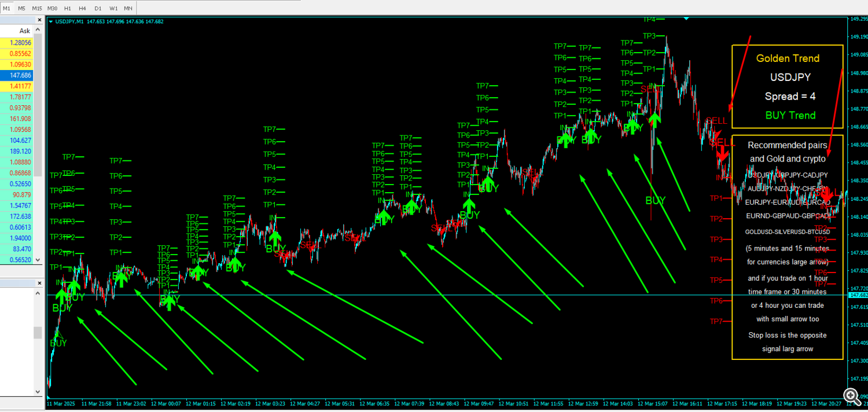Set the W1 weekly timeframe
The width and height of the screenshot is (868, 412).
tap(113, 8)
